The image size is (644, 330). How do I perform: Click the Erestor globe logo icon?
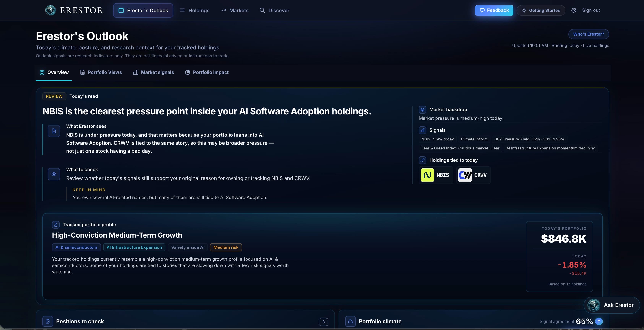click(x=50, y=10)
